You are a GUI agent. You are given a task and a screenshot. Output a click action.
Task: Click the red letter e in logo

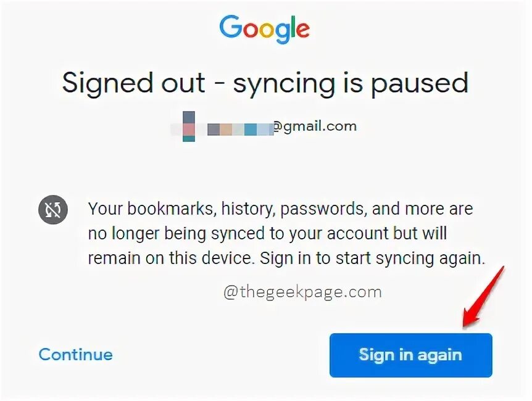302,30
